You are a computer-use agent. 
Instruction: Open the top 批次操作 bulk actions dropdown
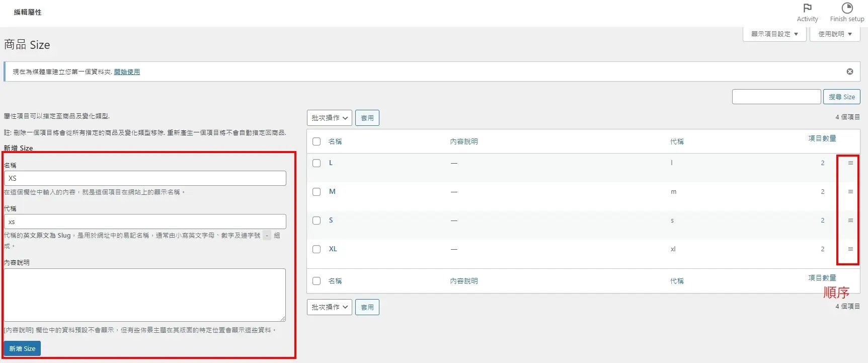pyautogui.click(x=329, y=118)
